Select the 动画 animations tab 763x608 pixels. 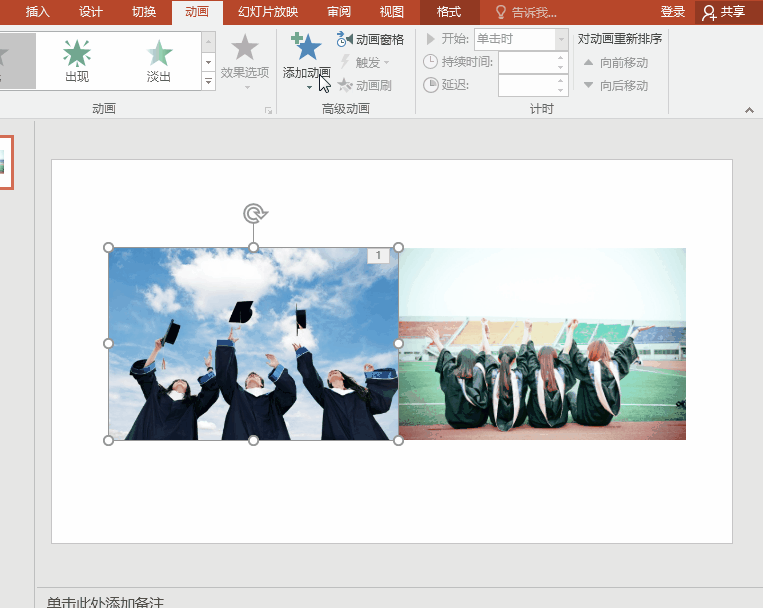(197, 12)
